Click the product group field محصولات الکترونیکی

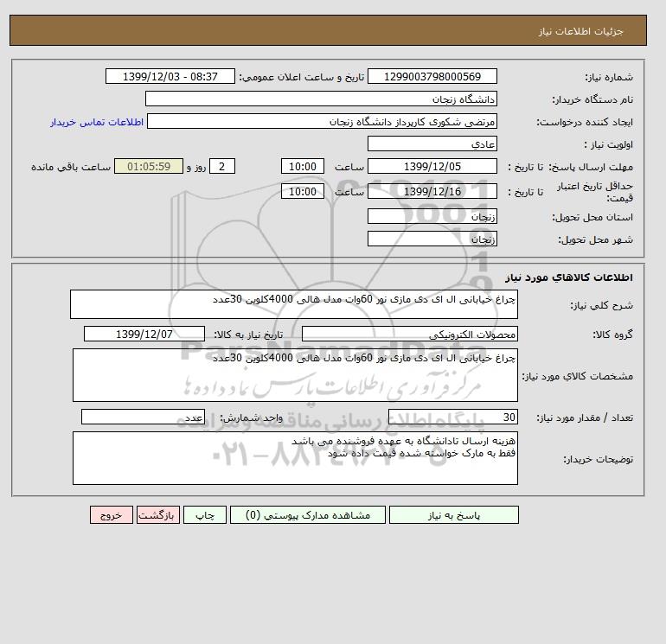click(x=409, y=334)
